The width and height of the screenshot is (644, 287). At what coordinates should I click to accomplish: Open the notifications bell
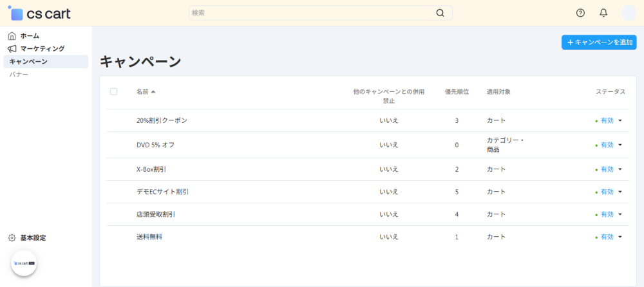point(603,13)
